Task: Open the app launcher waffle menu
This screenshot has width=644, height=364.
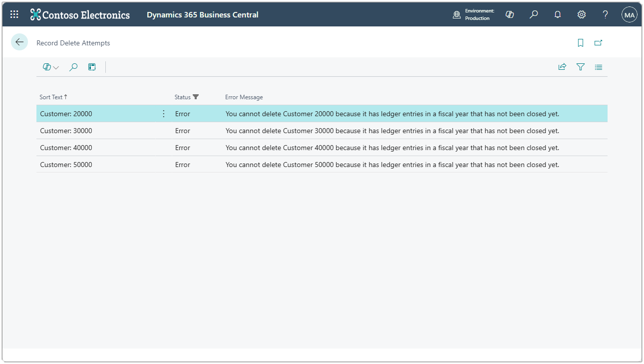Action: tap(13, 14)
